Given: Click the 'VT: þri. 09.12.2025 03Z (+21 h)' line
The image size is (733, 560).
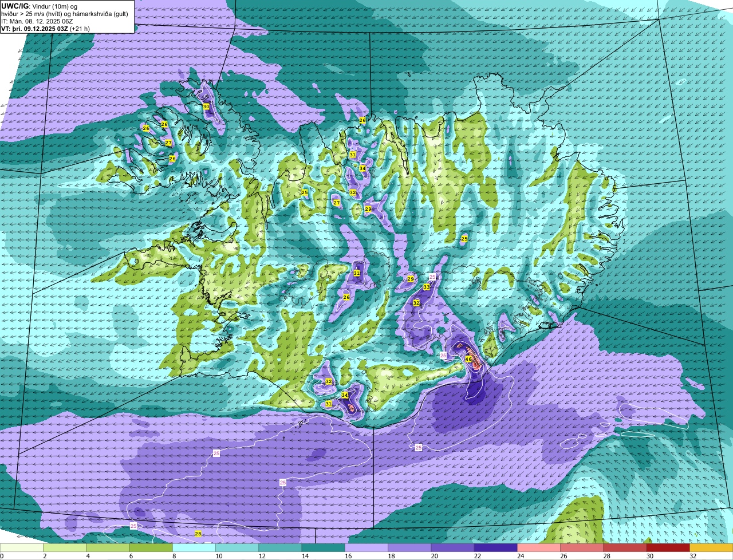Looking at the screenshot, I should click(46, 28).
